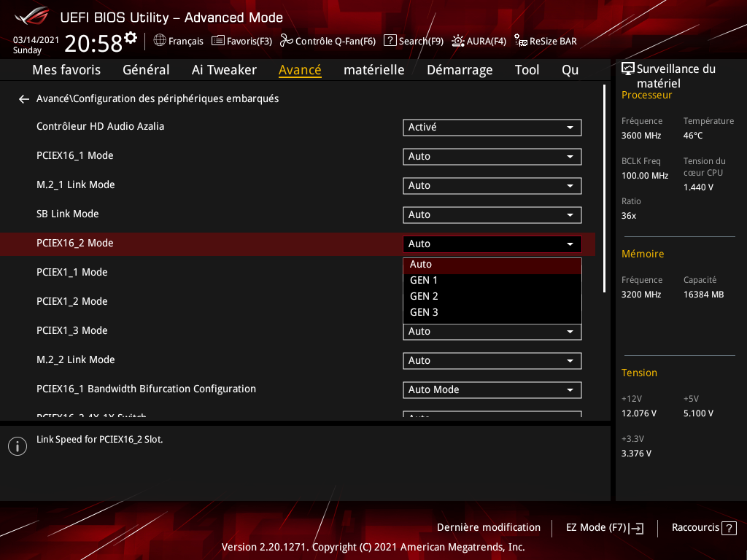Choose GEN 3 option

[x=492, y=313]
